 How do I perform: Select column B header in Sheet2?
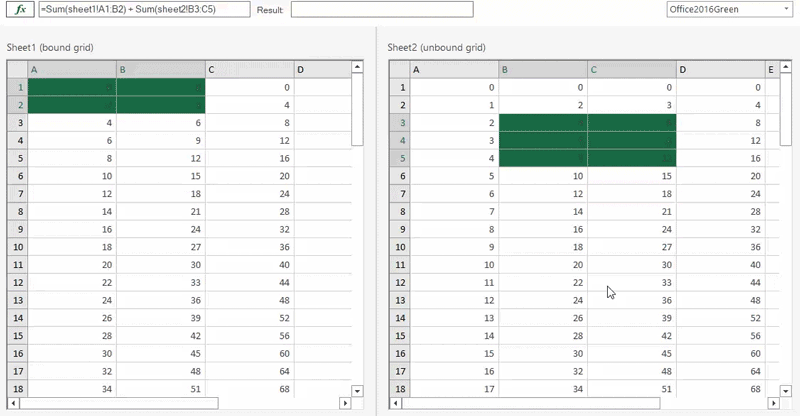point(543,69)
